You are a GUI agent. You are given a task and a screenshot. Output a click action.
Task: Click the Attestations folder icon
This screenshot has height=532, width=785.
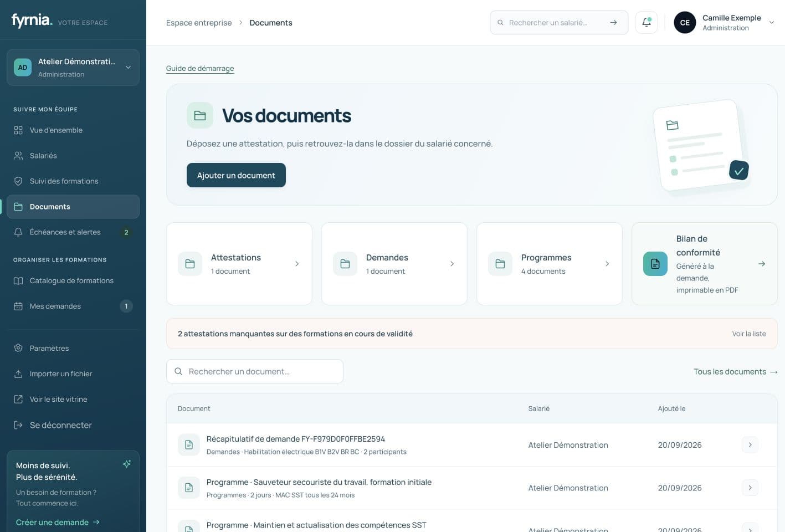click(x=190, y=264)
